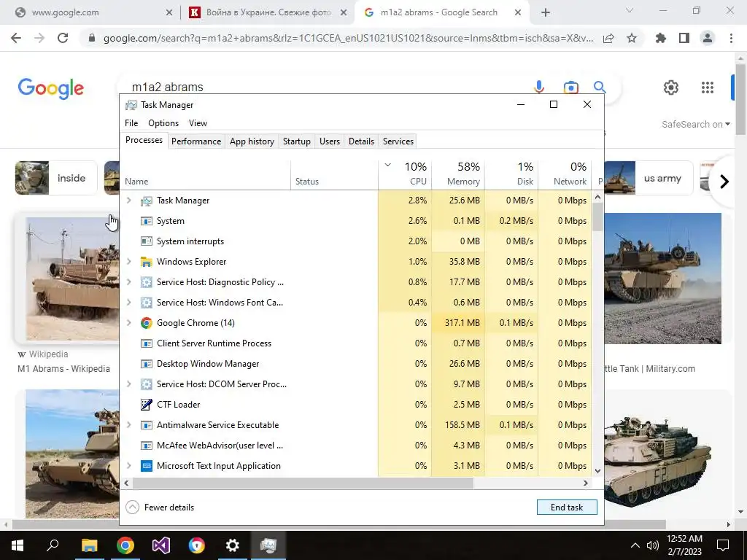Switch to the Startup tab
Image resolution: width=747 pixels, height=560 pixels.
tap(297, 141)
